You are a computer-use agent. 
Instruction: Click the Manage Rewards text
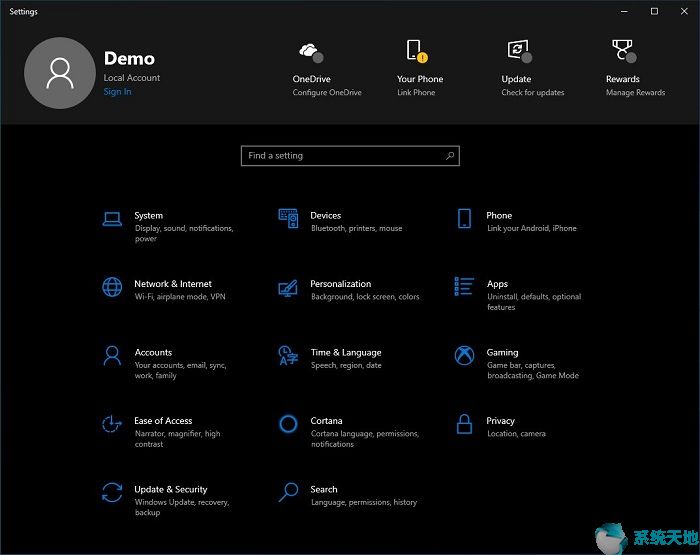[x=635, y=92]
